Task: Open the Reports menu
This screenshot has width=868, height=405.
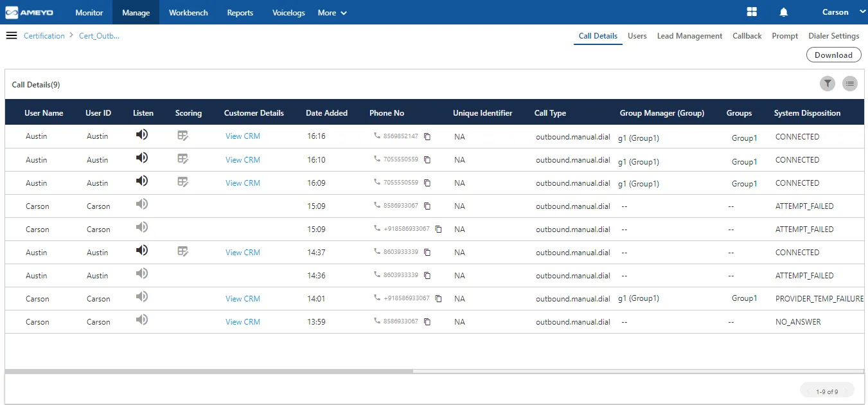Action: point(240,13)
